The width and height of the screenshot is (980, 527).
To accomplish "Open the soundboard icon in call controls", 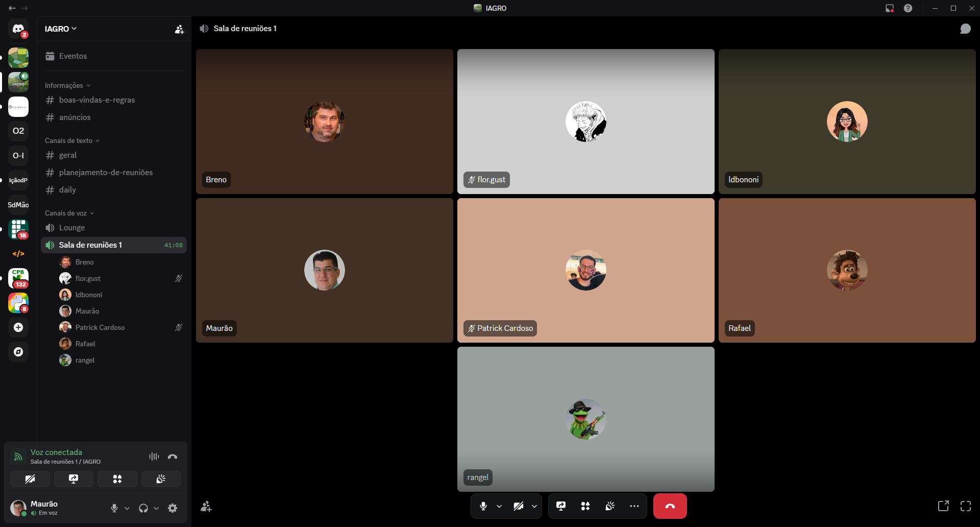I will point(610,506).
